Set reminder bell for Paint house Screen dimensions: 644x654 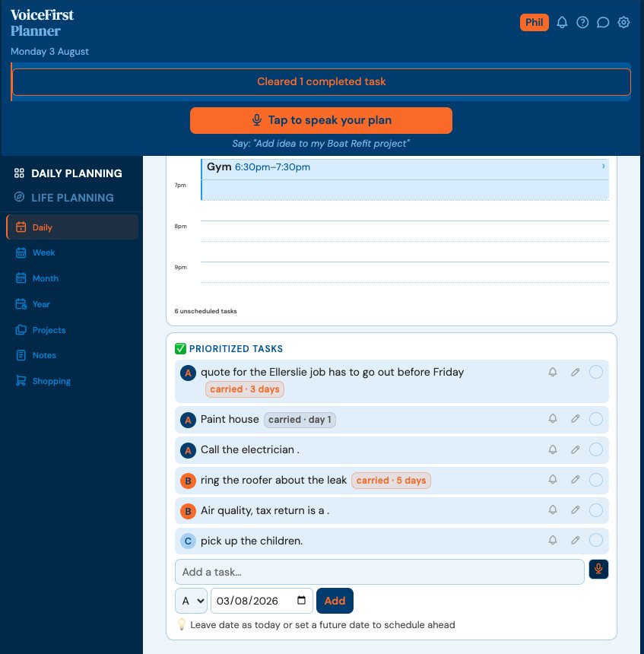553,418
